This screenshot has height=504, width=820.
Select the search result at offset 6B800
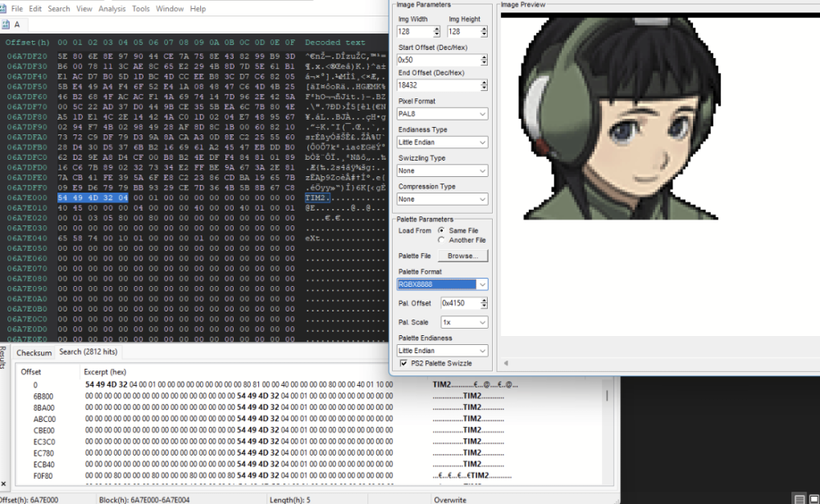[308, 397]
